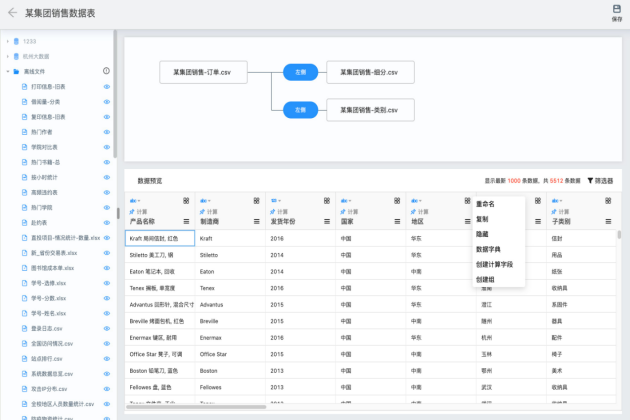Open the 地区 column hamburger menu
The height and width of the screenshot is (420, 630).
468,221
